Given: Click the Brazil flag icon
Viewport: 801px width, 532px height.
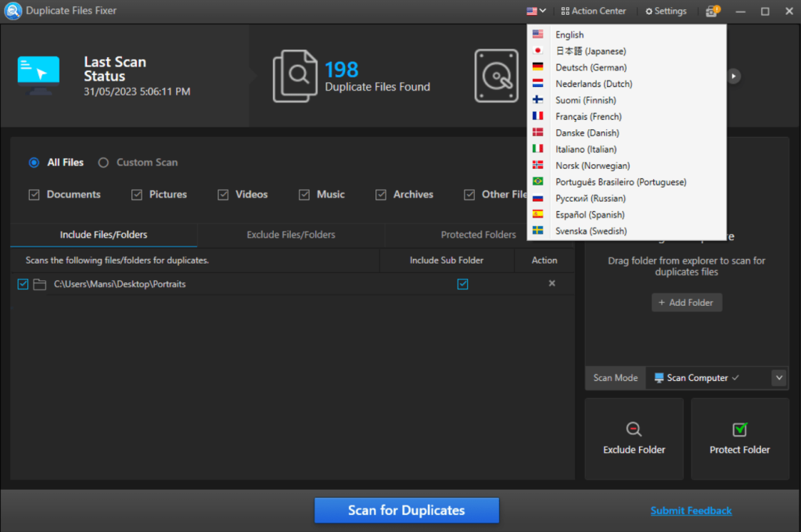Looking at the screenshot, I should pyautogui.click(x=537, y=181).
